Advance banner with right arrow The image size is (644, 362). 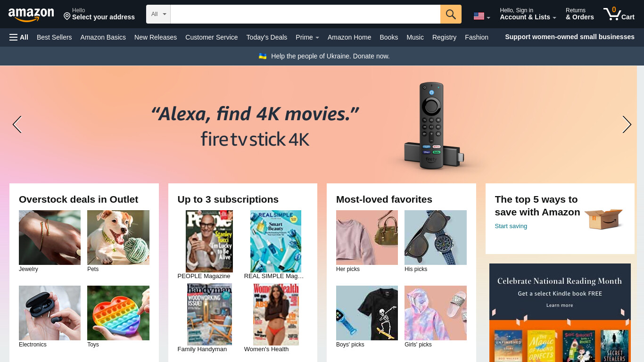pos(627,124)
